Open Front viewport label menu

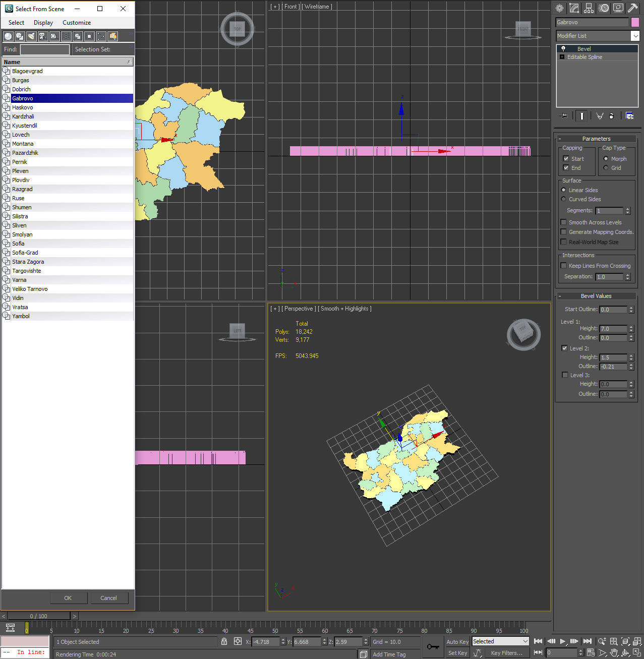point(290,7)
